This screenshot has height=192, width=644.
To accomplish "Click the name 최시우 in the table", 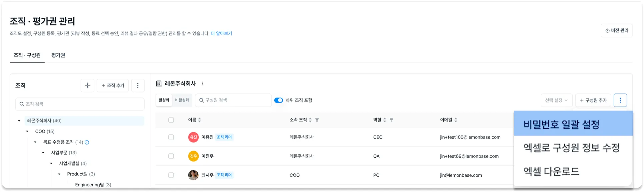I will (x=207, y=175).
